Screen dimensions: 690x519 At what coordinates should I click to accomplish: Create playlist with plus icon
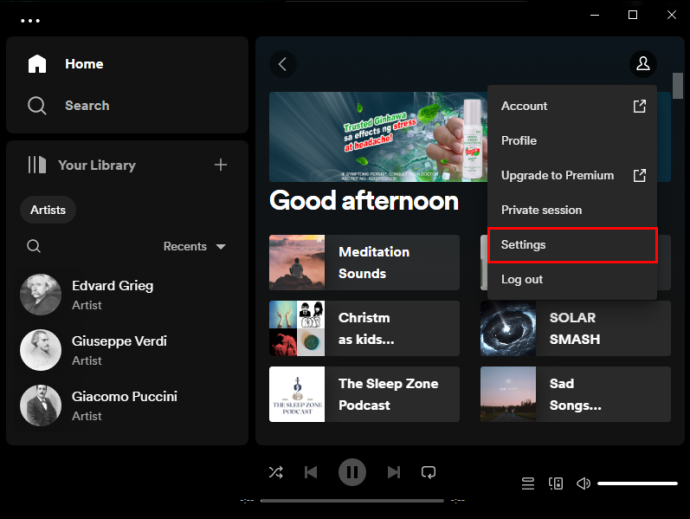220,165
